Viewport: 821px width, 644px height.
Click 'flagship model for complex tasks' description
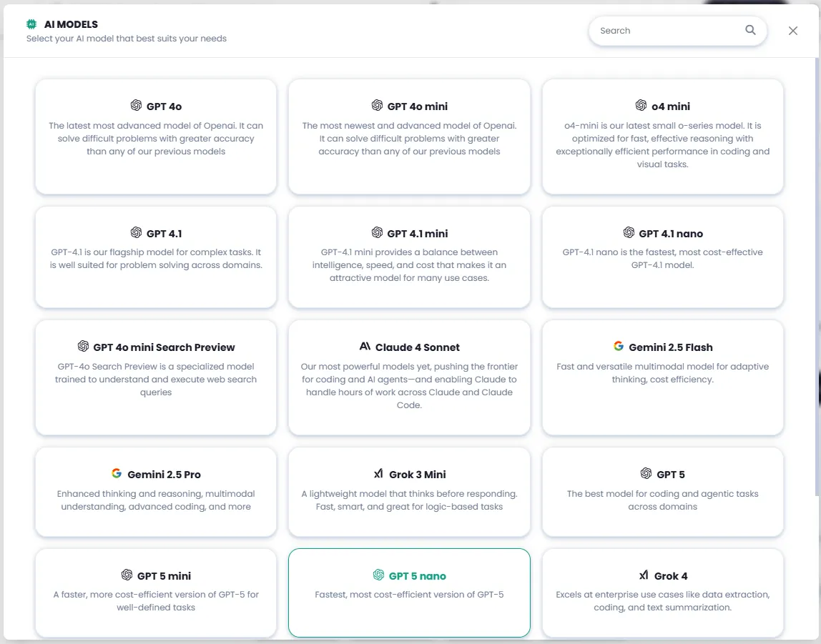[x=155, y=259]
